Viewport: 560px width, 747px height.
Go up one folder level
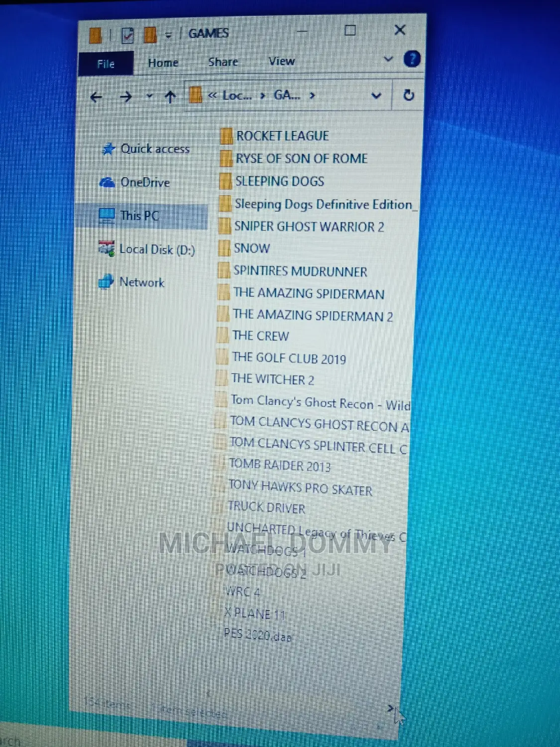click(170, 96)
